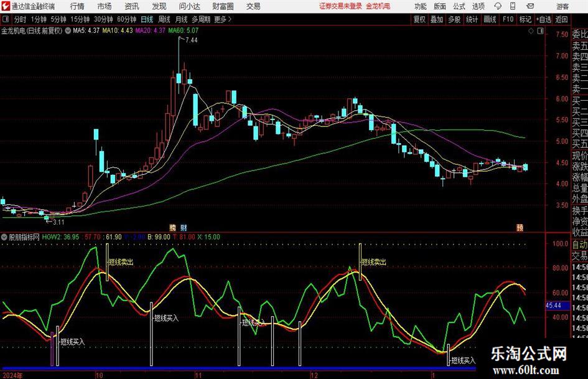Select the 月线 monthly period tab

pyautogui.click(x=181, y=19)
